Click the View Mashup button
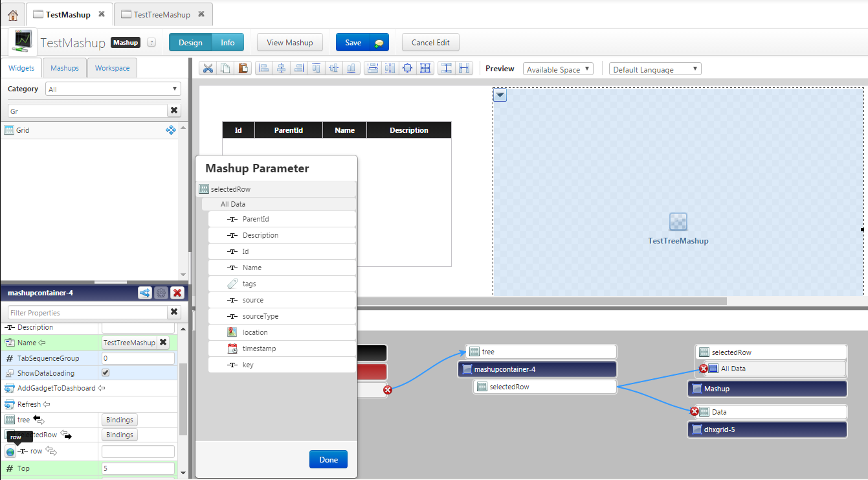 pos(290,43)
